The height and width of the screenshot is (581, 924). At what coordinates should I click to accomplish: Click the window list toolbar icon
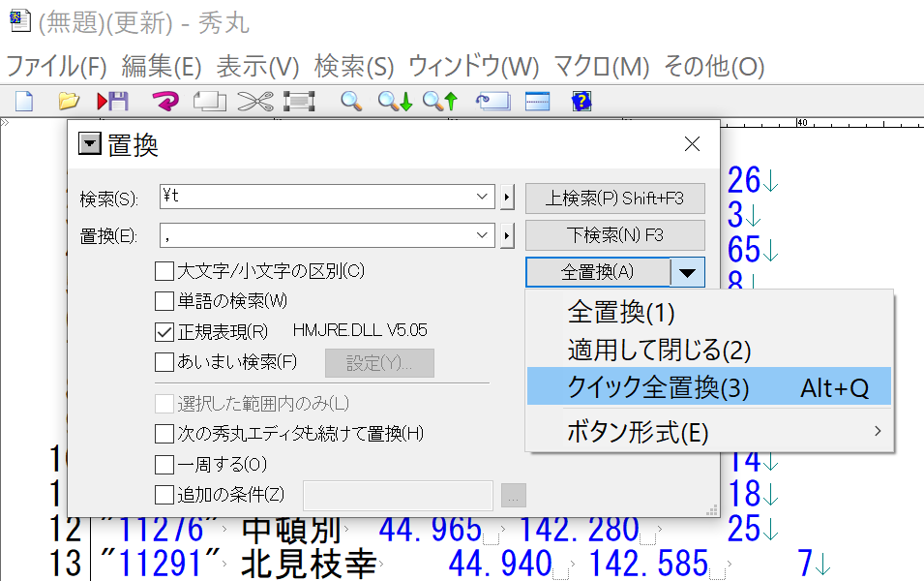537,102
